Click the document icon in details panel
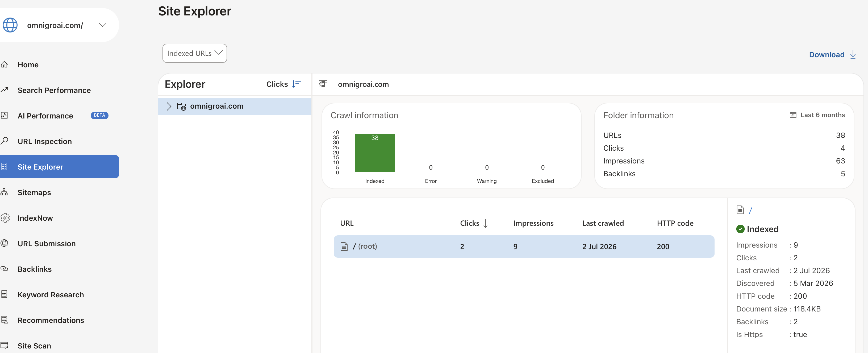This screenshot has height=353, width=868. click(740, 210)
